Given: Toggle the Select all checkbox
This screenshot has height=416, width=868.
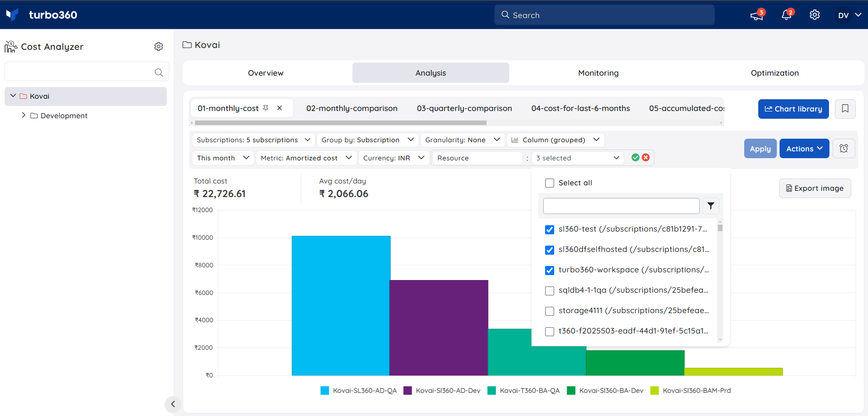Looking at the screenshot, I should (550, 183).
